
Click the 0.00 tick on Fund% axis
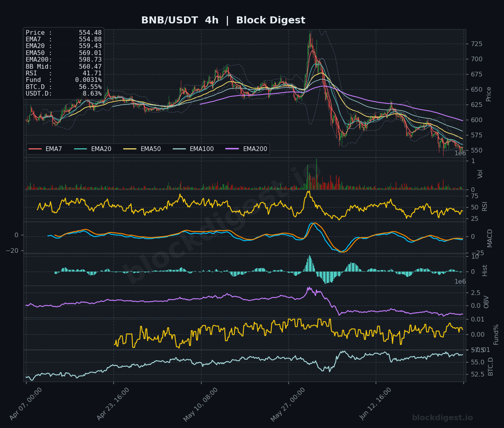(477, 335)
